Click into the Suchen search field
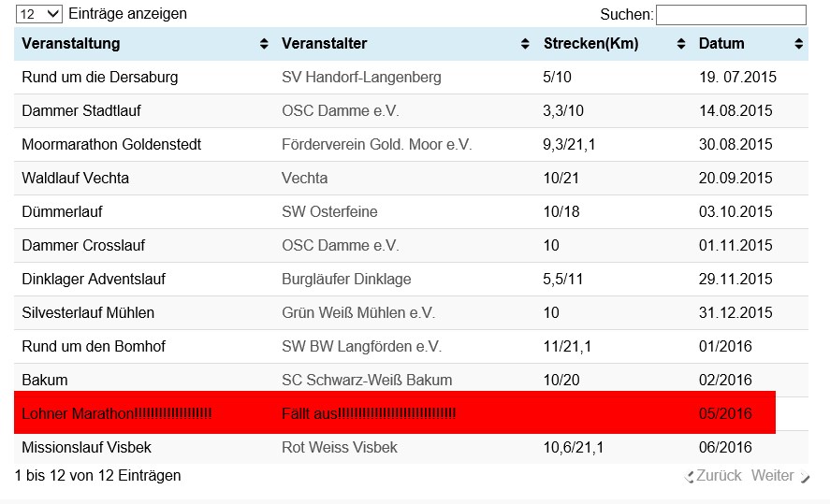The image size is (830, 504). coord(731,15)
